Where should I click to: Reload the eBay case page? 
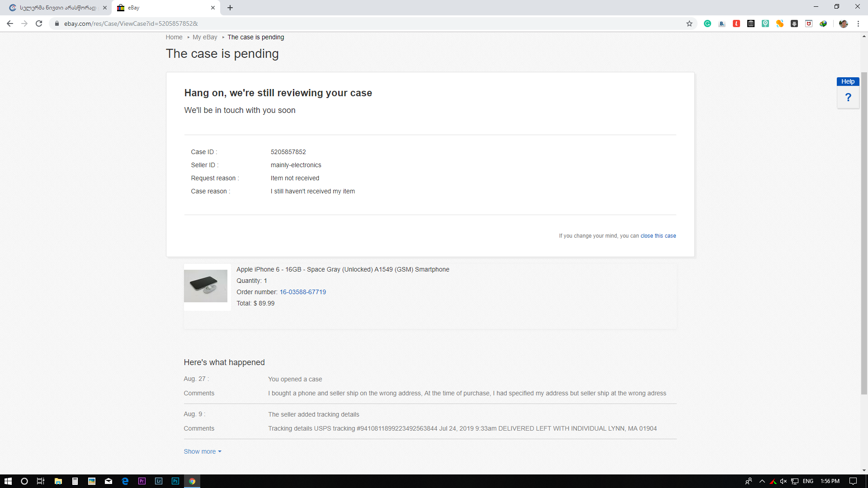pyautogui.click(x=39, y=23)
